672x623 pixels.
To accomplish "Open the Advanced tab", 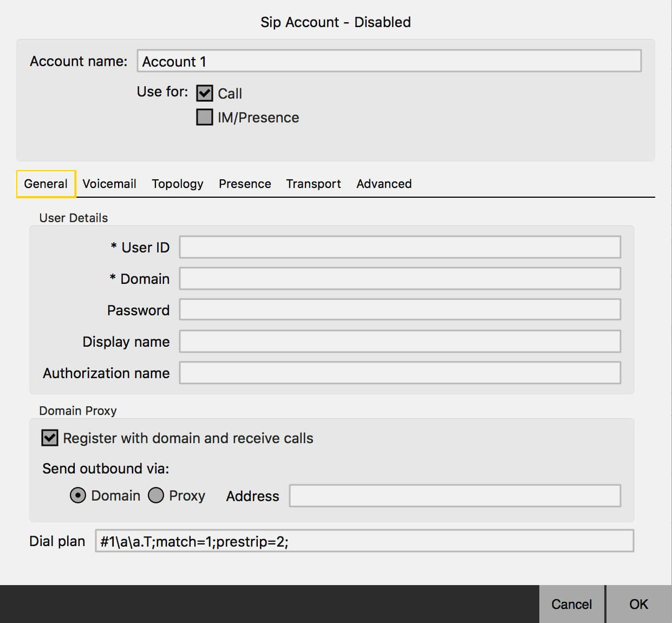I will 384,184.
